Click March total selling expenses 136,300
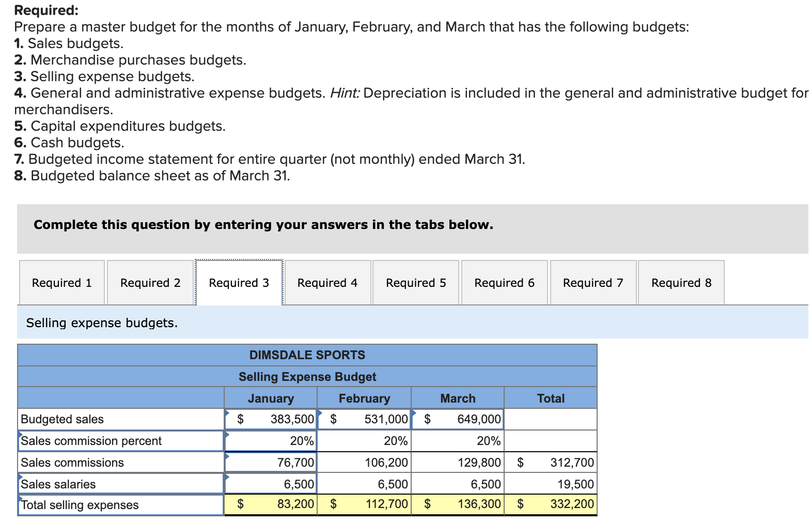The height and width of the screenshot is (522, 812). (x=458, y=504)
